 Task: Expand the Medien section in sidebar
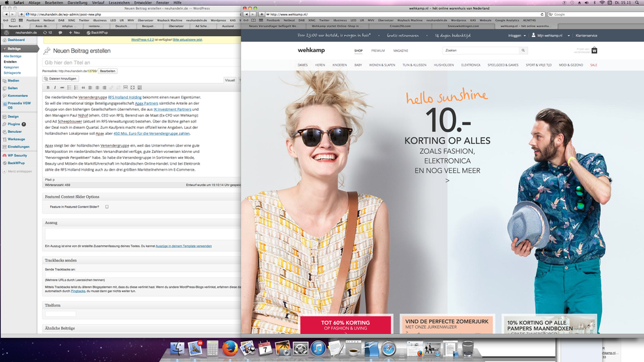[13, 81]
